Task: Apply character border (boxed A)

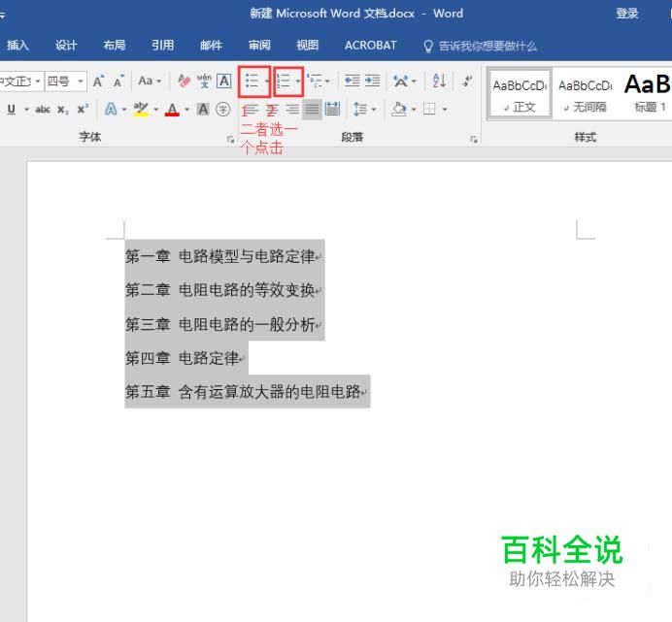Action: [224, 81]
